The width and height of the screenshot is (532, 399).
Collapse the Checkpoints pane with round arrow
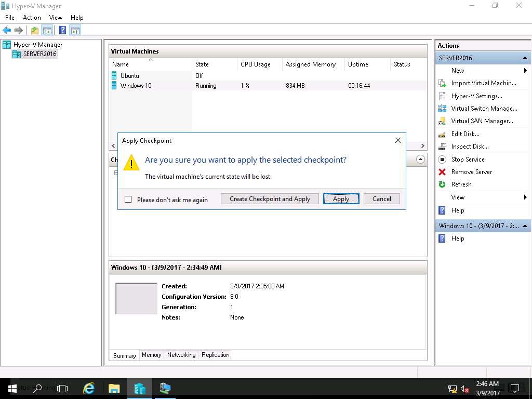[420, 159]
